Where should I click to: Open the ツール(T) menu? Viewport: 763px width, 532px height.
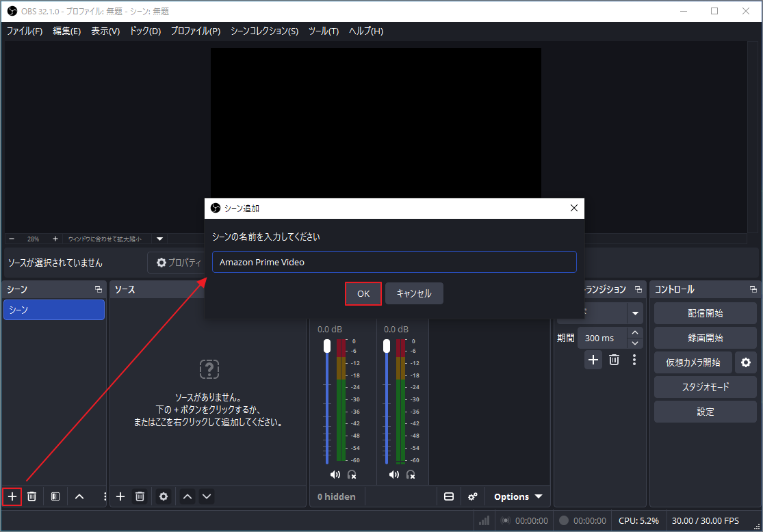tap(324, 31)
